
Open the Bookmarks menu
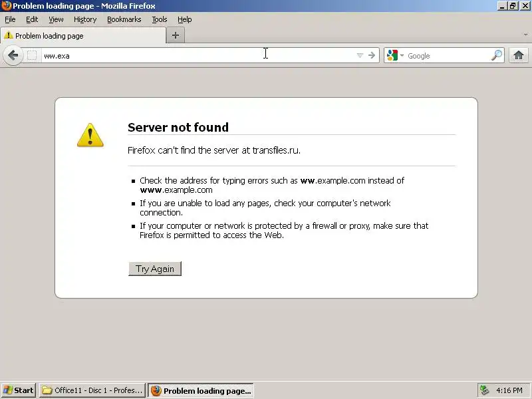pos(124,19)
